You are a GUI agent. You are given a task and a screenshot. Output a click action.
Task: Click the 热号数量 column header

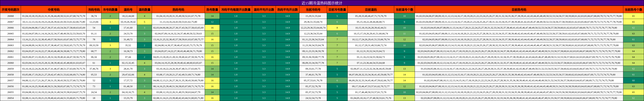212,10
